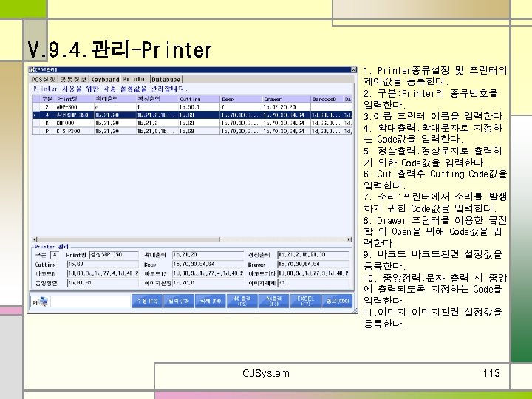The image size is (532, 399).
Task: Click the slide title V.9.4.관리-Printer
Action: click(x=120, y=50)
